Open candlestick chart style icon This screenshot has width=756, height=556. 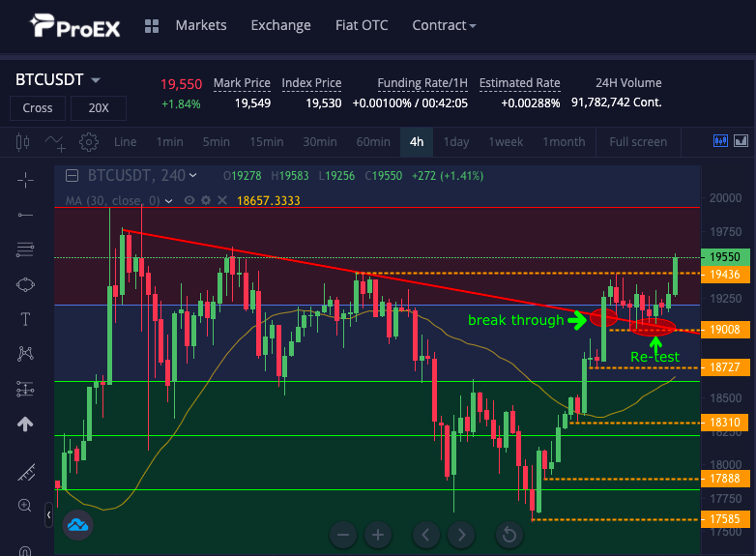coord(22,142)
